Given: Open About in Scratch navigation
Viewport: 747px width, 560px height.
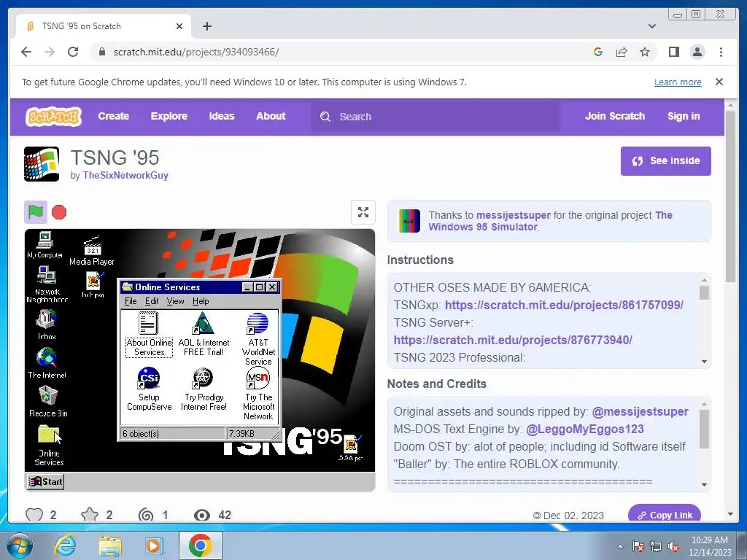Looking at the screenshot, I should [271, 116].
